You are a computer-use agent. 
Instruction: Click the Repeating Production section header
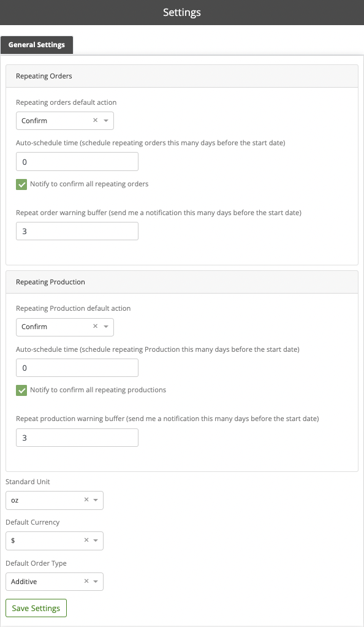[182, 282]
